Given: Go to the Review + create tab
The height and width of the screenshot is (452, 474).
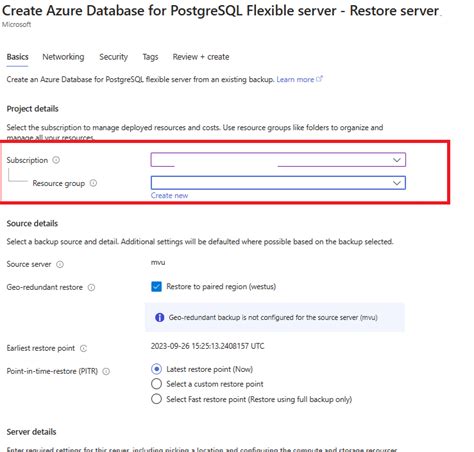Looking at the screenshot, I should pyautogui.click(x=201, y=57).
